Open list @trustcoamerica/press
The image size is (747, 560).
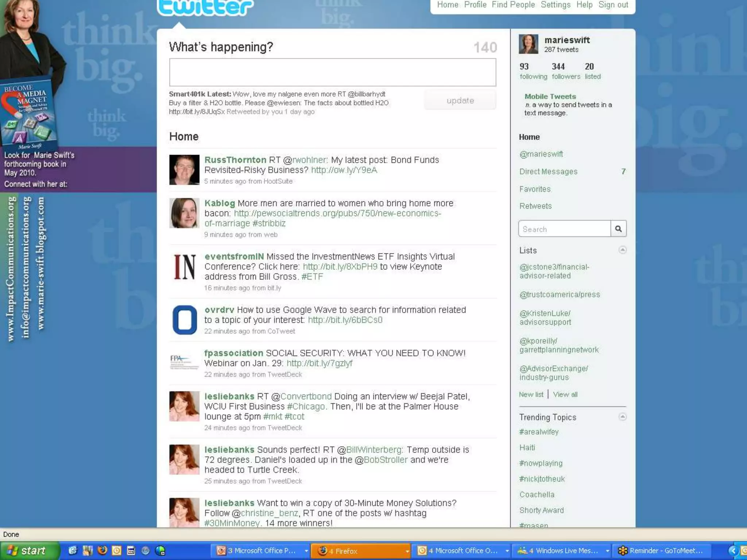point(560,294)
